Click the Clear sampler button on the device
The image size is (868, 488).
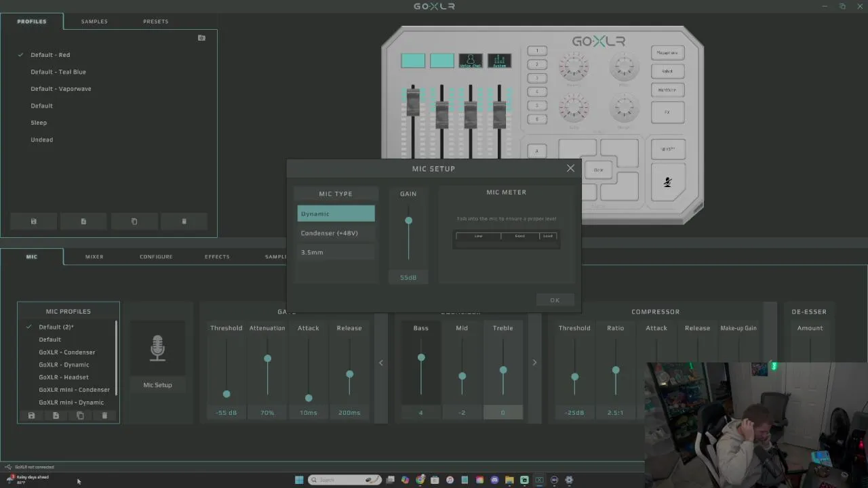click(598, 170)
